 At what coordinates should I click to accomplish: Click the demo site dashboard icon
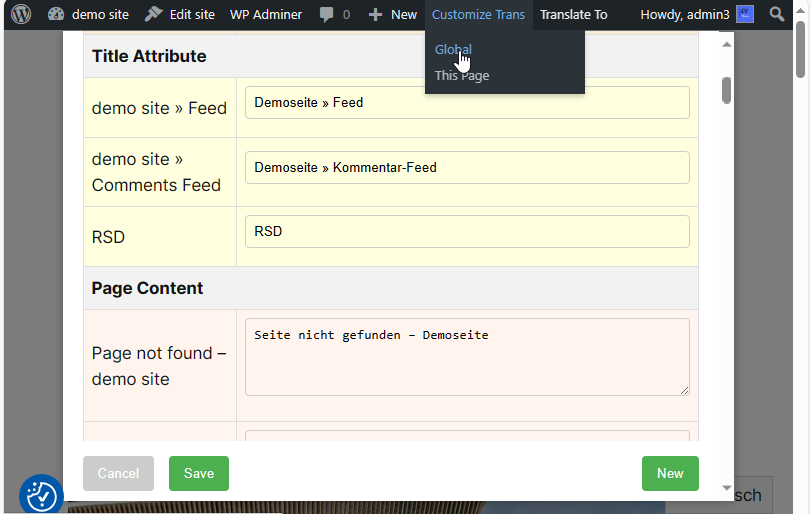[56, 14]
